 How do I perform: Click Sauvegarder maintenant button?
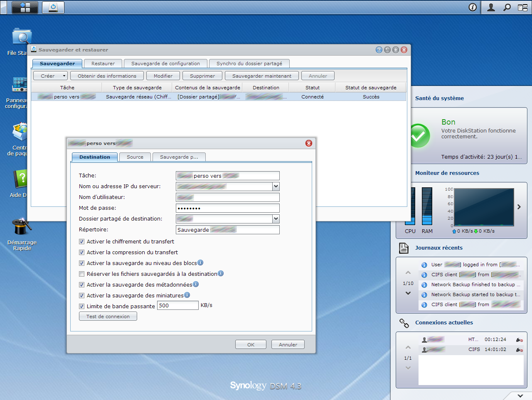pos(262,76)
